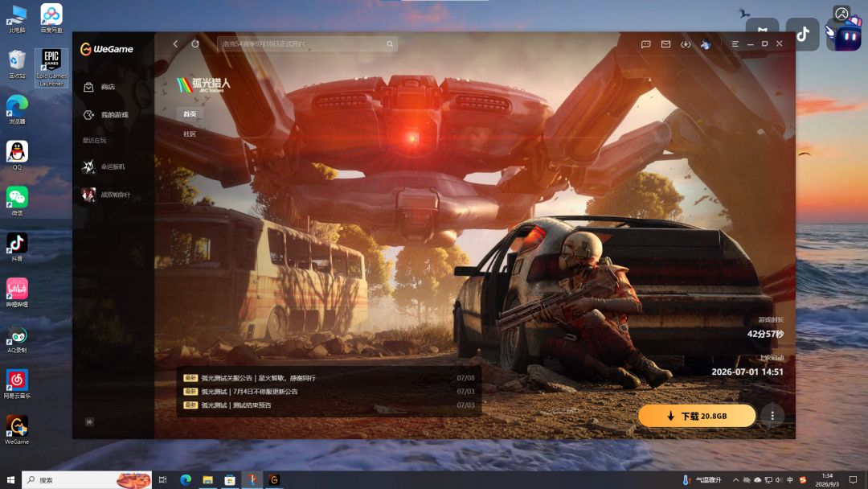Viewport: 868px width, 489px height.
Task: Open Microsoft Edge from the taskbar
Action: [x=186, y=479]
